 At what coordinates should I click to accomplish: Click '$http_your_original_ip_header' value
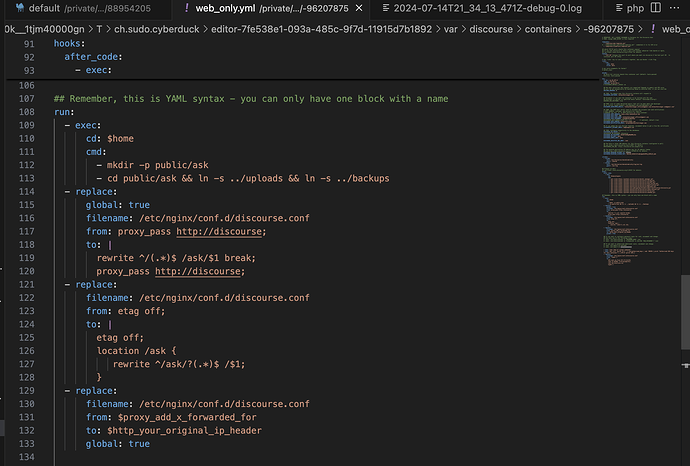pyautogui.click(x=184, y=430)
